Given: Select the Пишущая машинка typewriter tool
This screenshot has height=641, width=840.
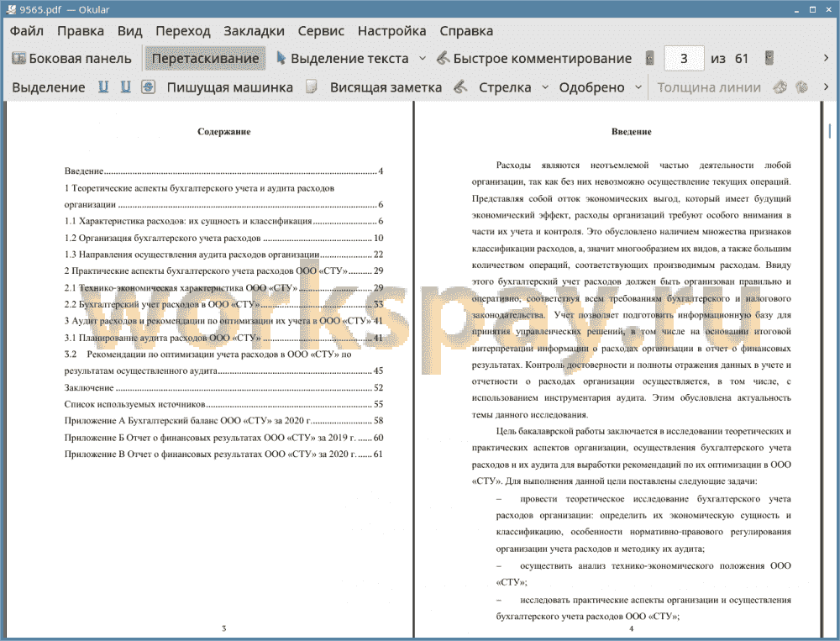Looking at the screenshot, I should 230,87.
